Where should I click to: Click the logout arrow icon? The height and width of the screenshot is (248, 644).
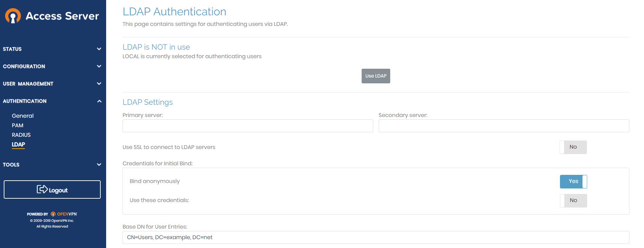pos(42,189)
